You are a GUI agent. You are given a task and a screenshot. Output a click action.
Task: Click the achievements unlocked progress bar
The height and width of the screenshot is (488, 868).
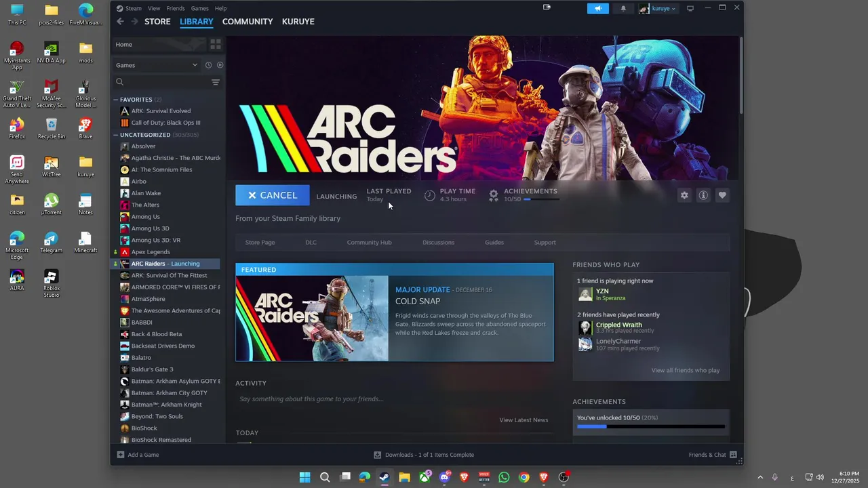tap(650, 427)
